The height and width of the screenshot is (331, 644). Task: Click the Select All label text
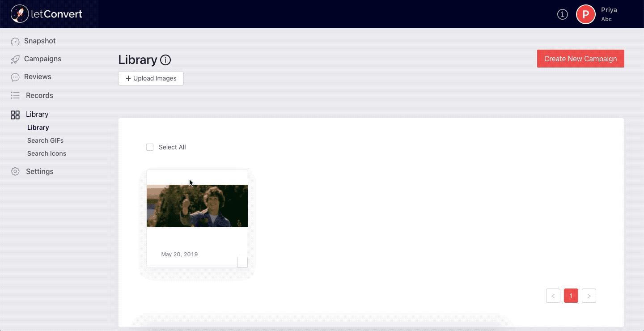pos(172,147)
